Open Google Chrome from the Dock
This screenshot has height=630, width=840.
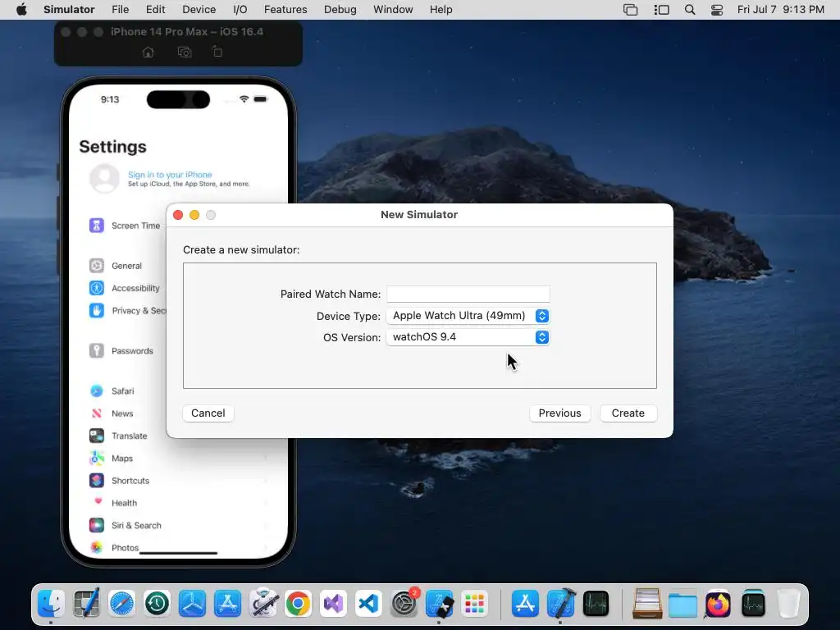coord(299,604)
